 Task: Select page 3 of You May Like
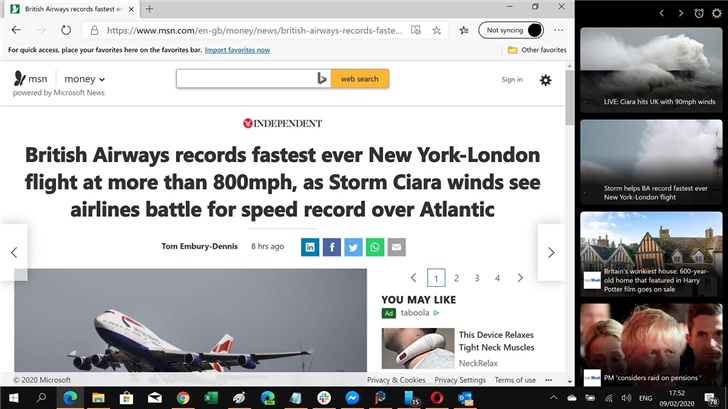477,278
